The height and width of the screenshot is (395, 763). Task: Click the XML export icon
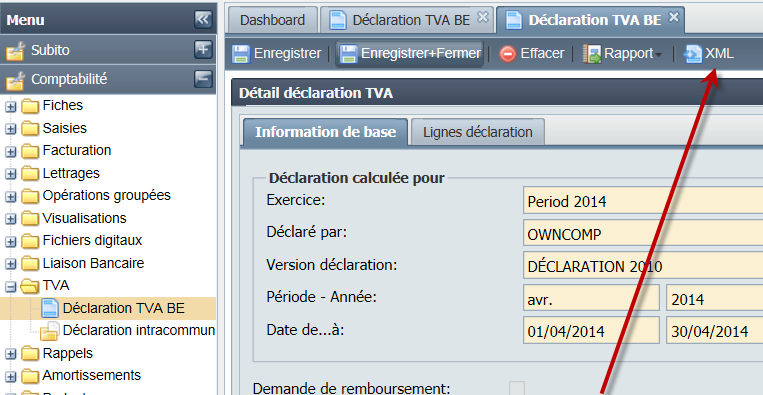pyautogui.click(x=693, y=54)
